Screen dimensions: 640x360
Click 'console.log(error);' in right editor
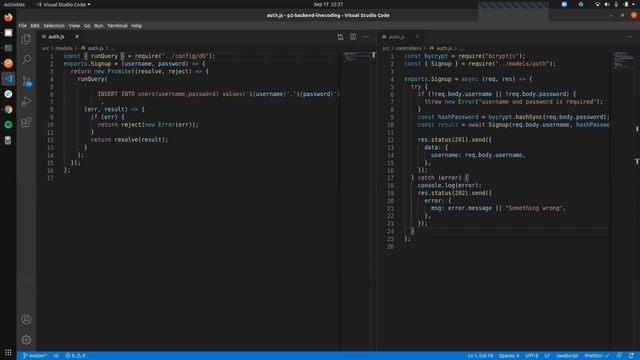point(449,185)
